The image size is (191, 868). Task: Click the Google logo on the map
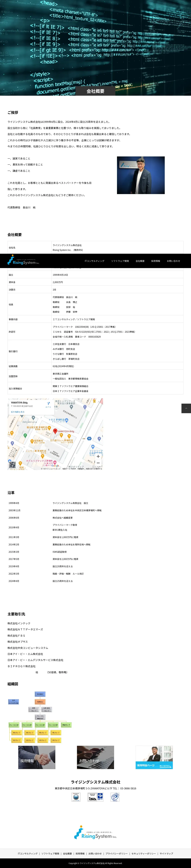(55, 466)
